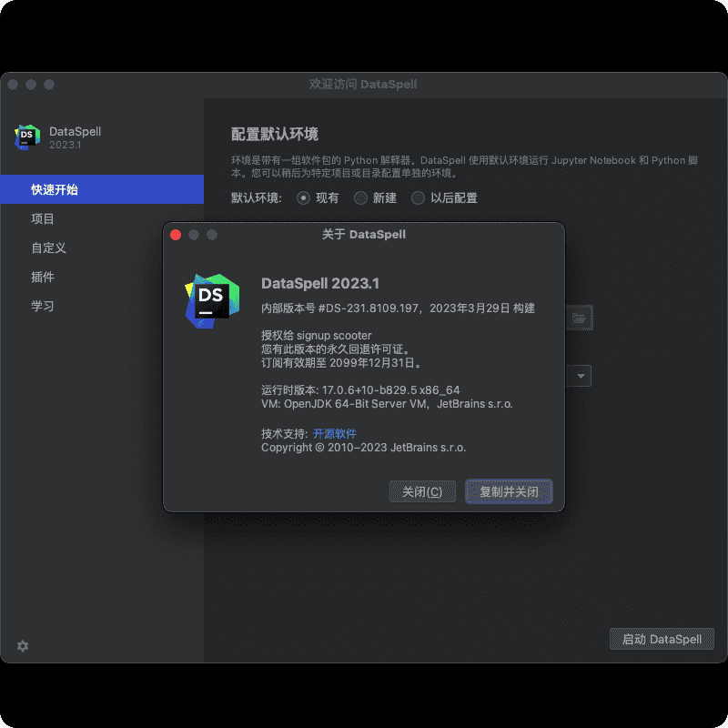Click the 关闭(C) button in About dialog

pyautogui.click(x=422, y=491)
